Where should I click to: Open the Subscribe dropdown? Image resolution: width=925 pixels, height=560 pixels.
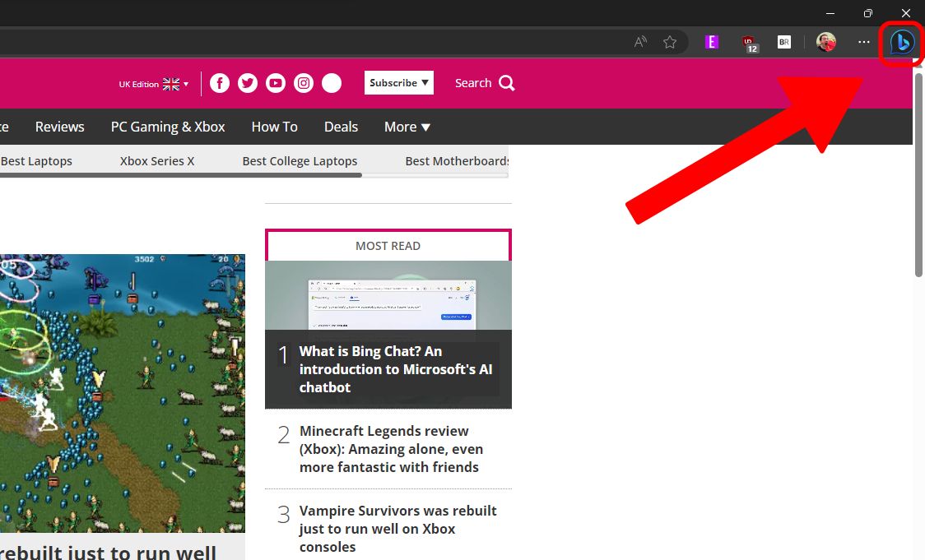pos(398,82)
